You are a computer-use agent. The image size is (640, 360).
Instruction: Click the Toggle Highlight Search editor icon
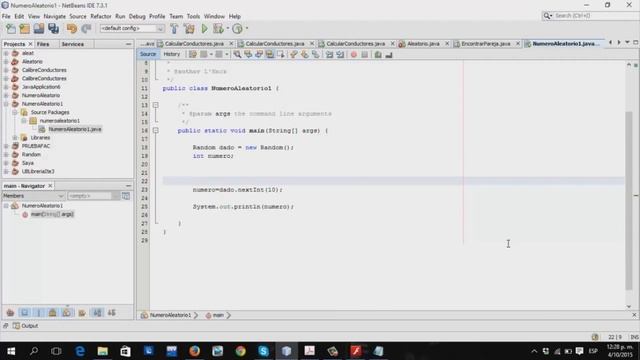(270, 54)
